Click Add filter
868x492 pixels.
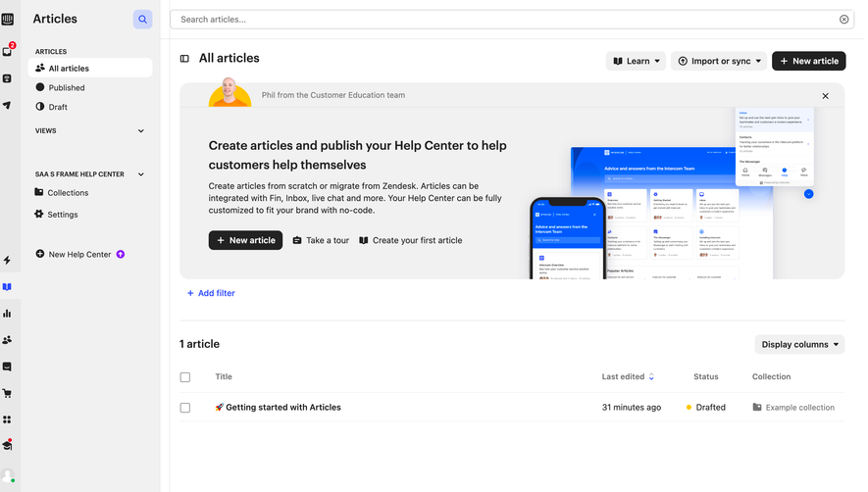[211, 293]
